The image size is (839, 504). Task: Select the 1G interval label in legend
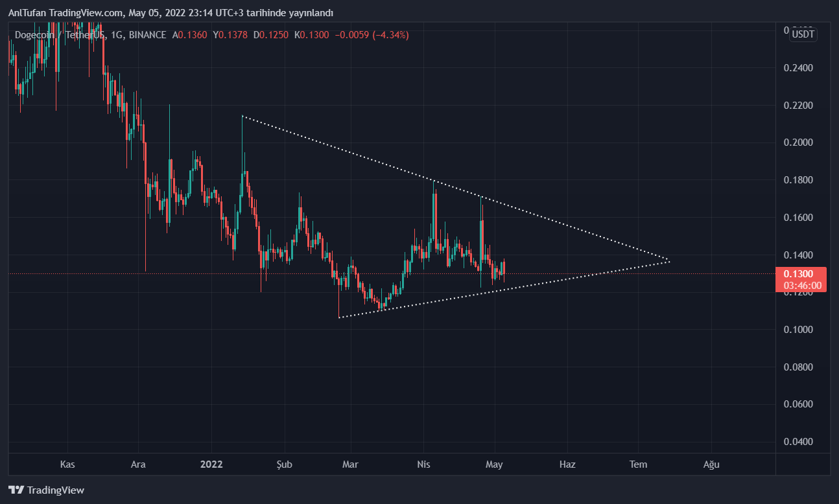(x=117, y=35)
